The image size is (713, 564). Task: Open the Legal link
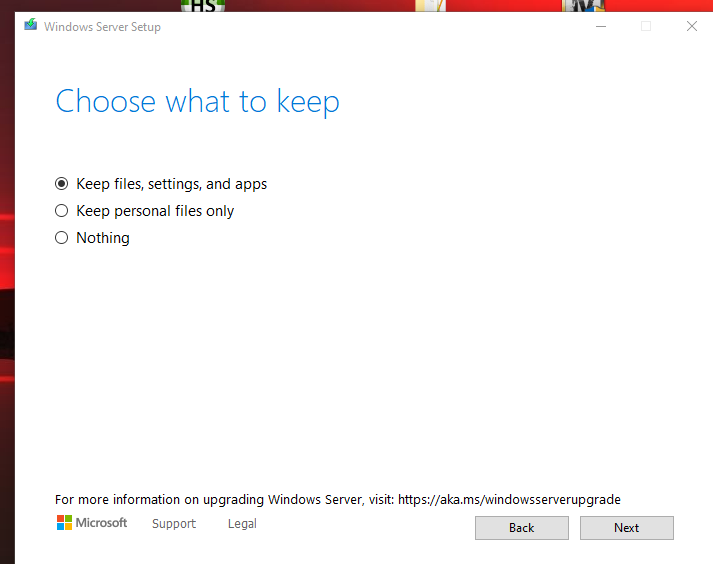tap(242, 524)
